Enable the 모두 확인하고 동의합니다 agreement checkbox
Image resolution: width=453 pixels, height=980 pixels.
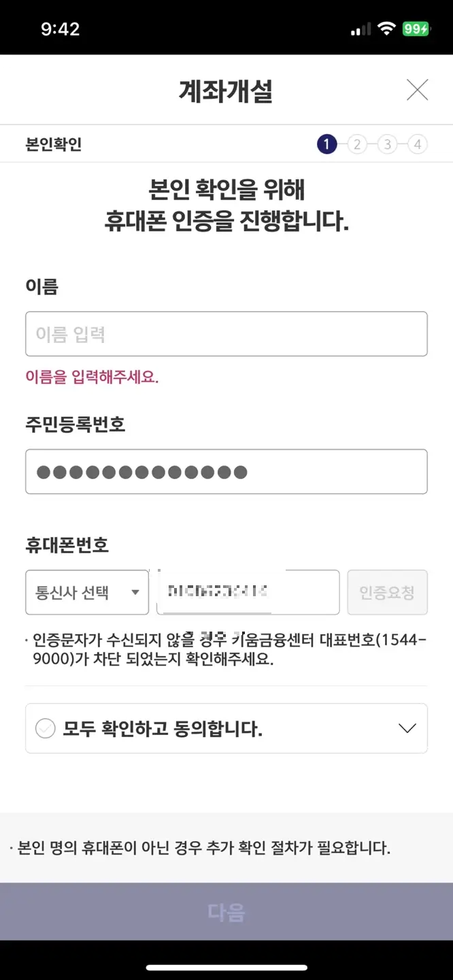(x=45, y=728)
